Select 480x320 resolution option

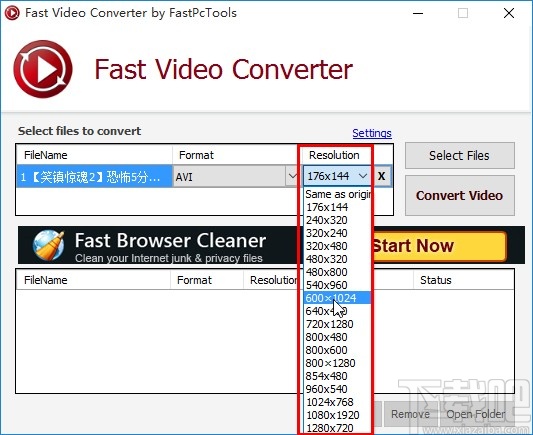coord(337,259)
